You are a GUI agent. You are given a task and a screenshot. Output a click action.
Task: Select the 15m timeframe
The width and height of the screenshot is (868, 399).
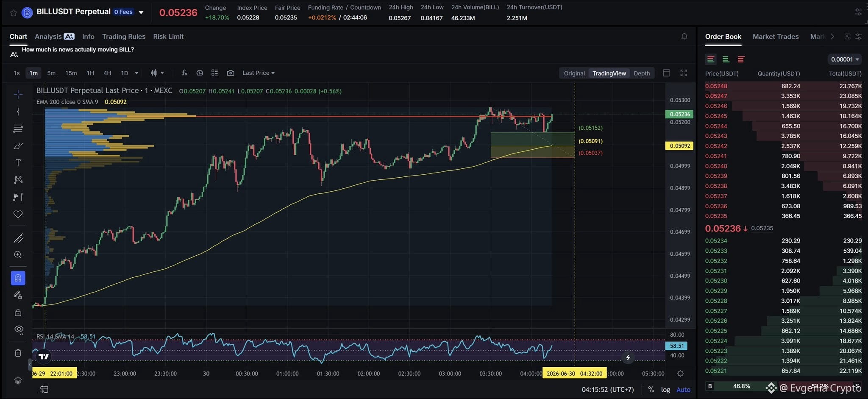tap(71, 73)
